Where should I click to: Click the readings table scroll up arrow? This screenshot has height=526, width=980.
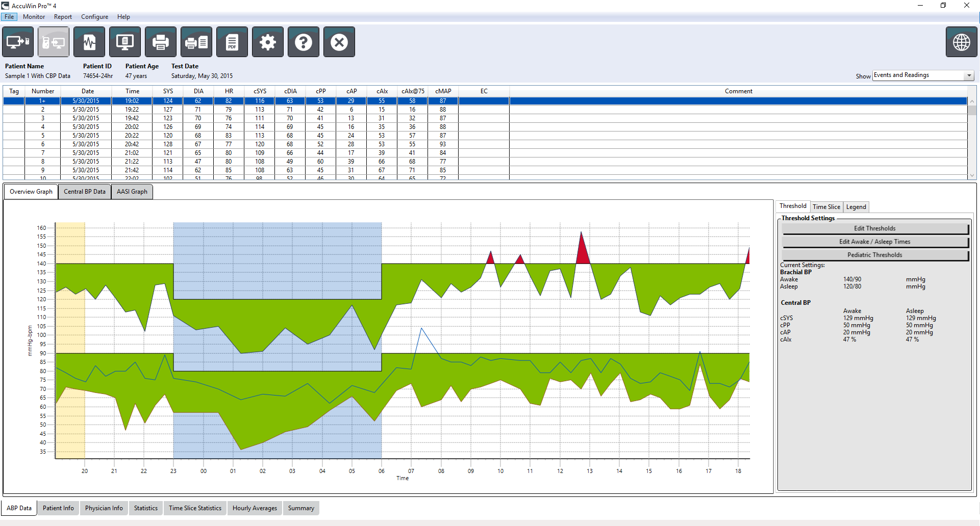click(x=972, y=101)
